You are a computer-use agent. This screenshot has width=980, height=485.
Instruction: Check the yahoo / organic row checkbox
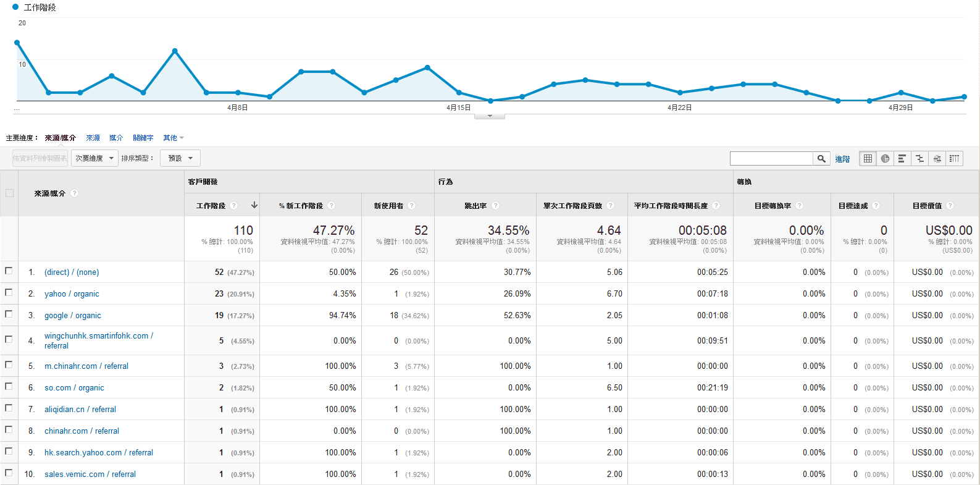tap(9, 292)
